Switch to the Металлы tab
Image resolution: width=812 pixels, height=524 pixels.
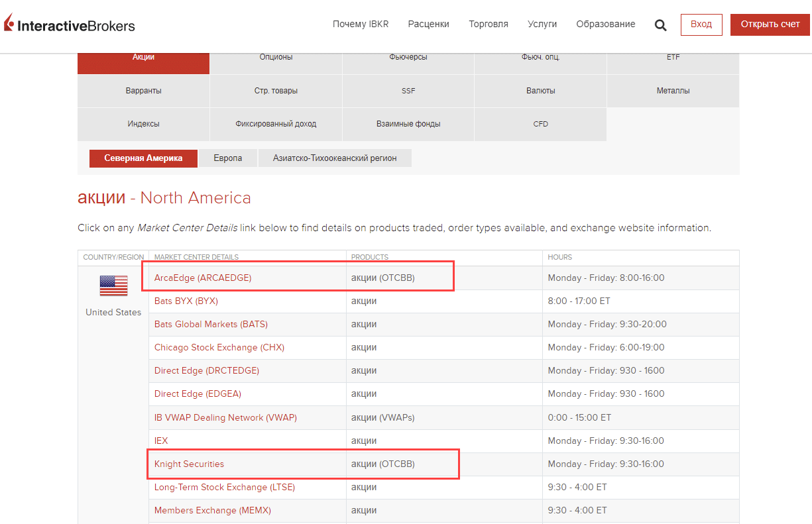[673, 91]
